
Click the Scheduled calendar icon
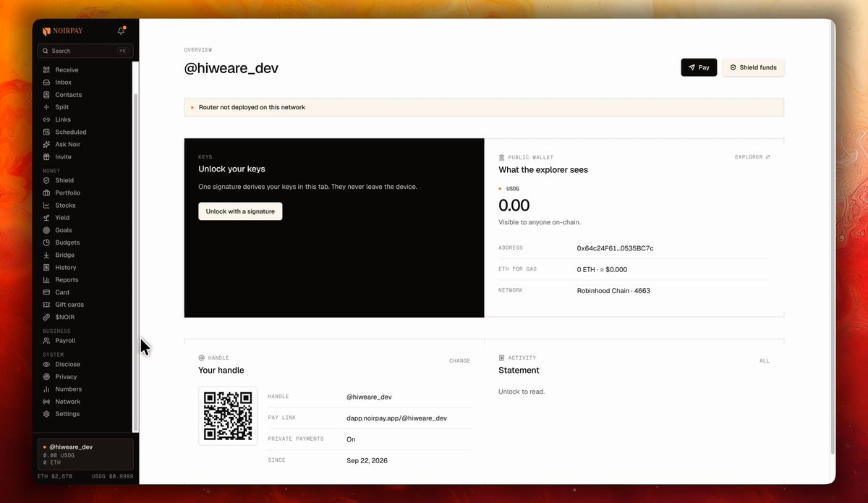pyautogui.click(x=46, y=132)
